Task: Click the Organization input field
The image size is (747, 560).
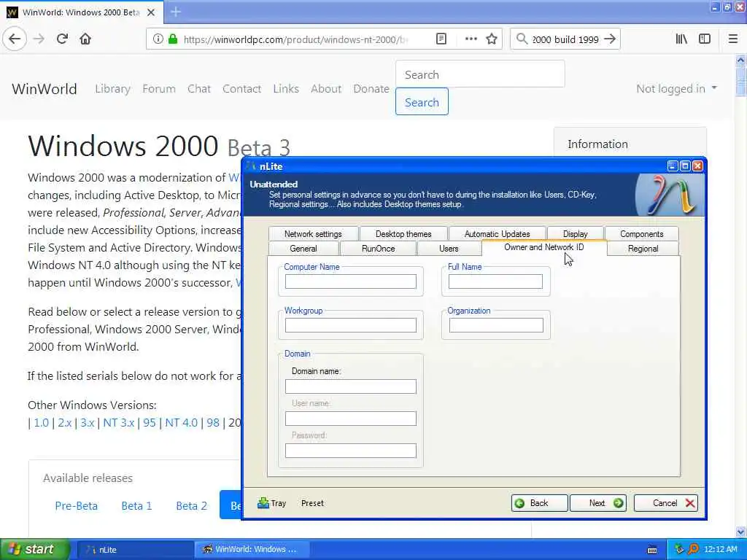Action: 496,325
